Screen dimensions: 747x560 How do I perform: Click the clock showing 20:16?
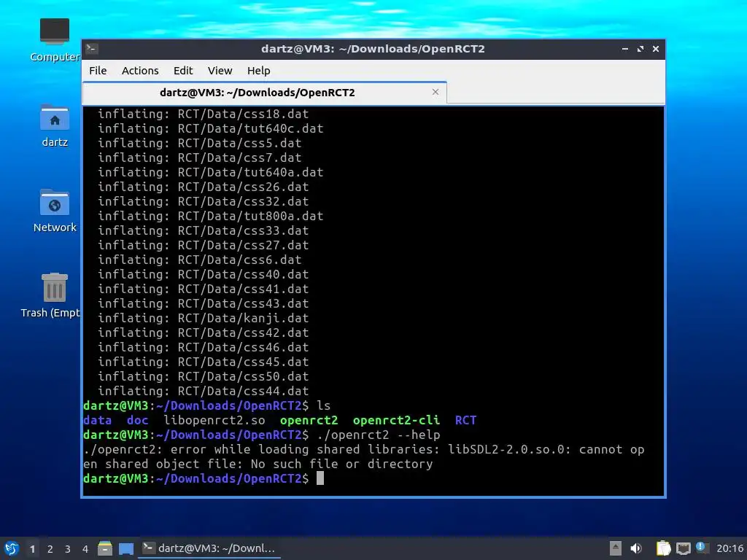pos(729,548)
